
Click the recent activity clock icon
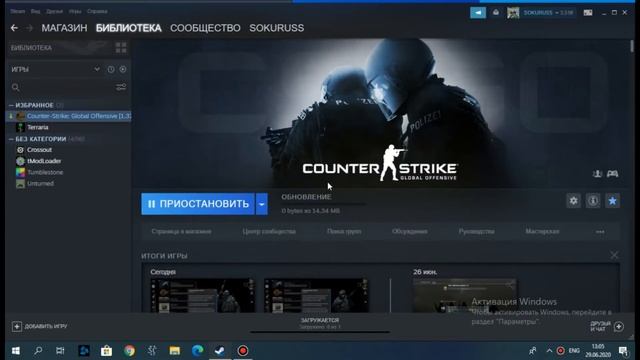click(111, 69)
